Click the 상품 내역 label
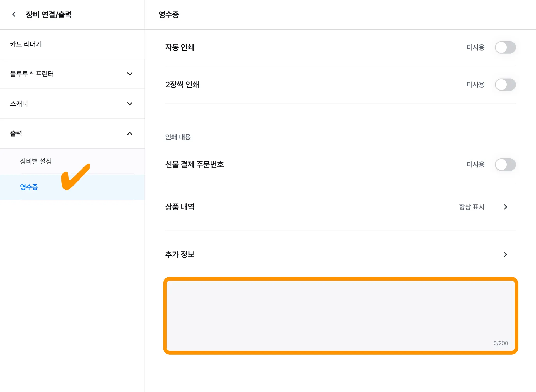The width and height of the screenshot is (536, 392). 180,207
